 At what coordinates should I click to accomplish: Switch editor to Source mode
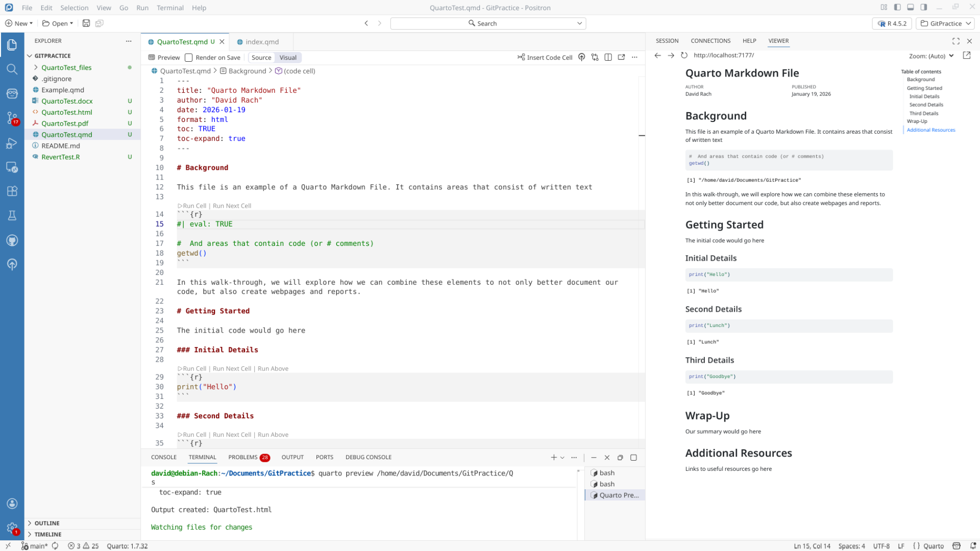[x=261, y=57]
